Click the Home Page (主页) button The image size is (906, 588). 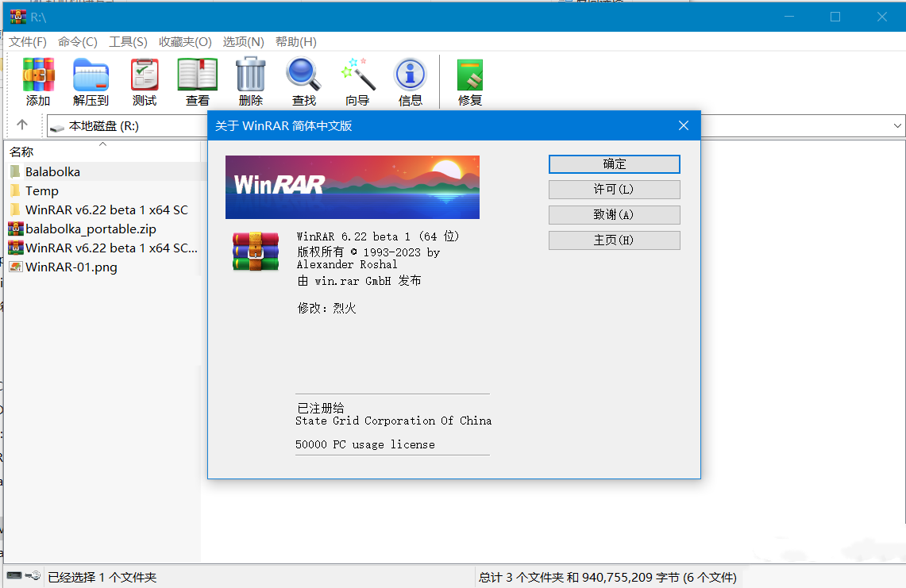click(x=614, y=240)
